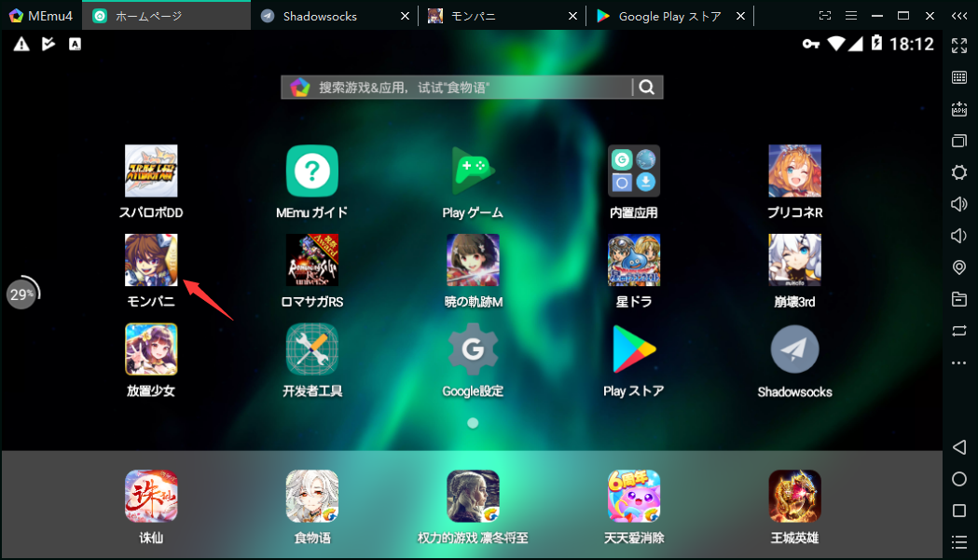Toggle screen rotation
The height and width of the screenshot is (560, 978).
959,331
